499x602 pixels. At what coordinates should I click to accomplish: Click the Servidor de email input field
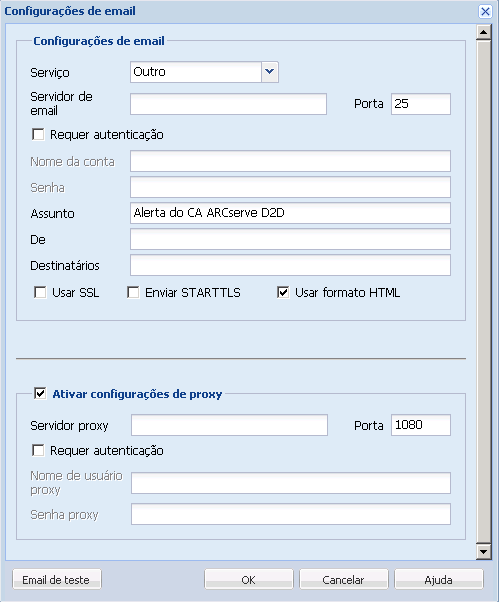[228, 104]
